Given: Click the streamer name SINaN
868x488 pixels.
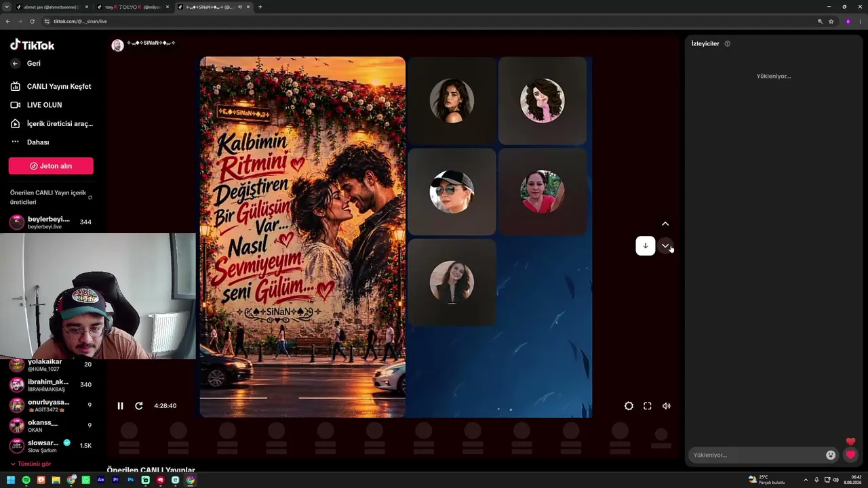Looking at the screenshot, I should click(151, 43).
